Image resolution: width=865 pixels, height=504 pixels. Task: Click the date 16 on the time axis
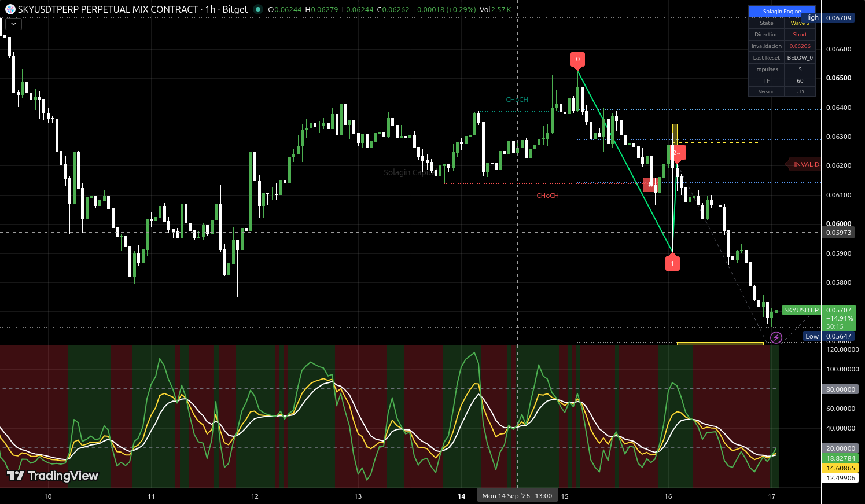tap(668, 496)
